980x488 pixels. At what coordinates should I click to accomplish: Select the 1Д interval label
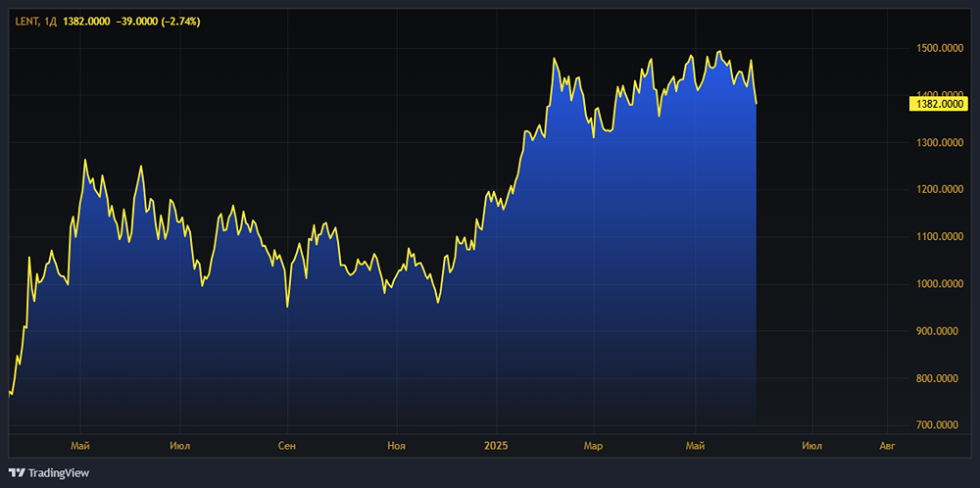(x=50, y=21)
